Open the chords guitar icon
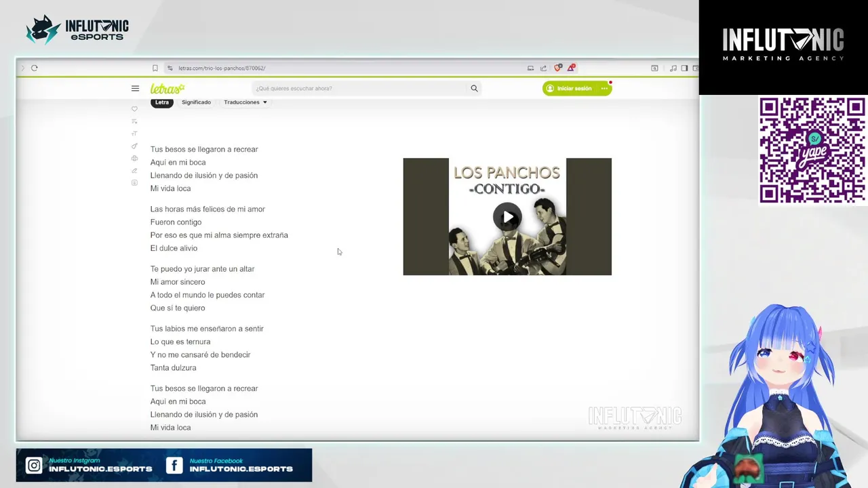The width and height of the screenshot is (868, 488). point(134,146)
